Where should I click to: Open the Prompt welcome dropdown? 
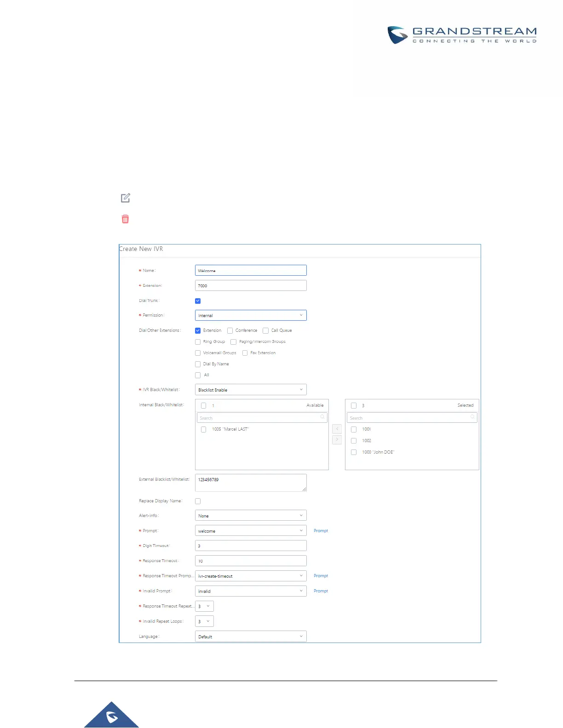[251, 531]
